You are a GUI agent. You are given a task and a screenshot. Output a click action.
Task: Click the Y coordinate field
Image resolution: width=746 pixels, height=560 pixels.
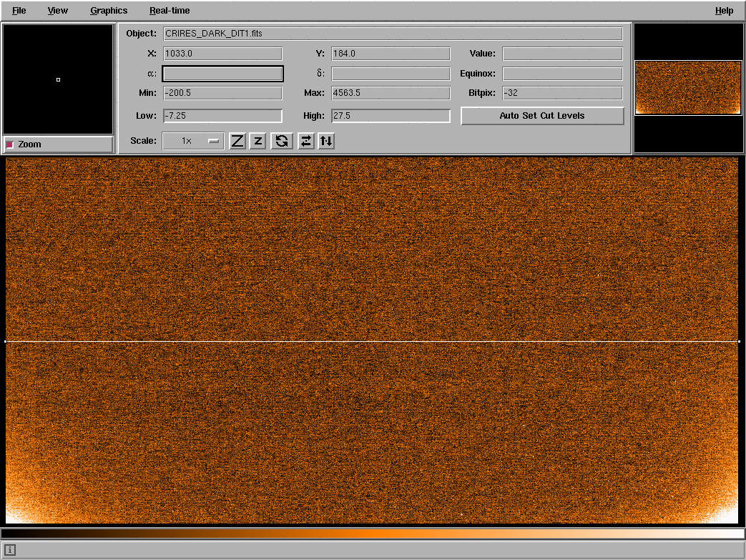391,54
